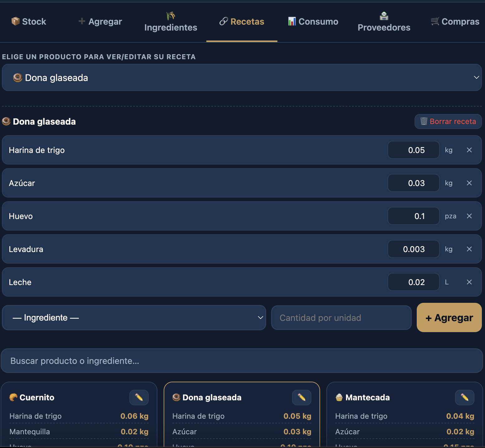Edit the Harina de trigo quantity field
Screen dimensions: 485x448
coord(414,150)
